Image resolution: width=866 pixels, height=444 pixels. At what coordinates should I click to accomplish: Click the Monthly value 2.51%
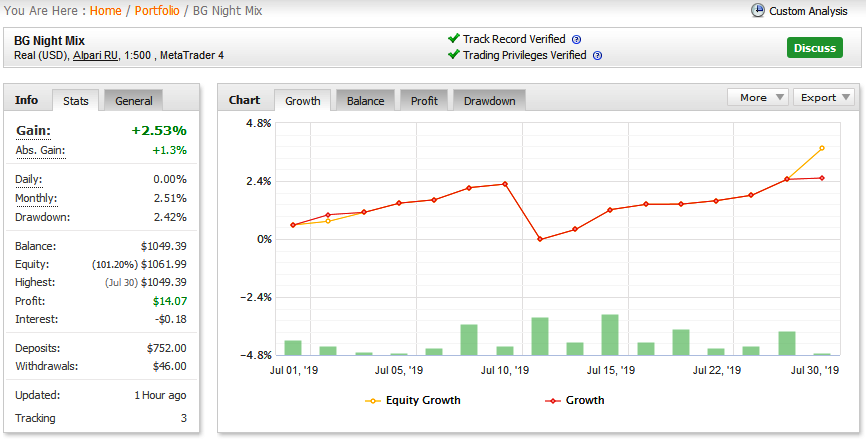(170, 198)
